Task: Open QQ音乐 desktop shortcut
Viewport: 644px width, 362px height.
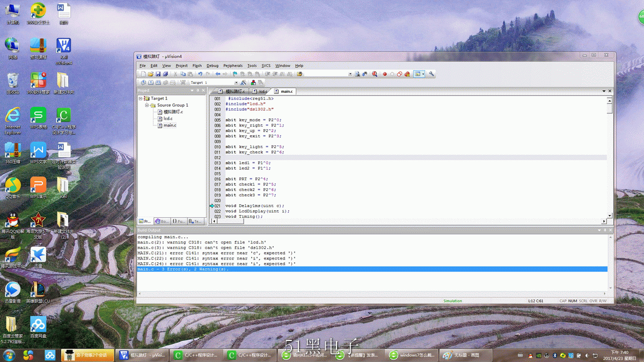Action: tap(12, 189)
